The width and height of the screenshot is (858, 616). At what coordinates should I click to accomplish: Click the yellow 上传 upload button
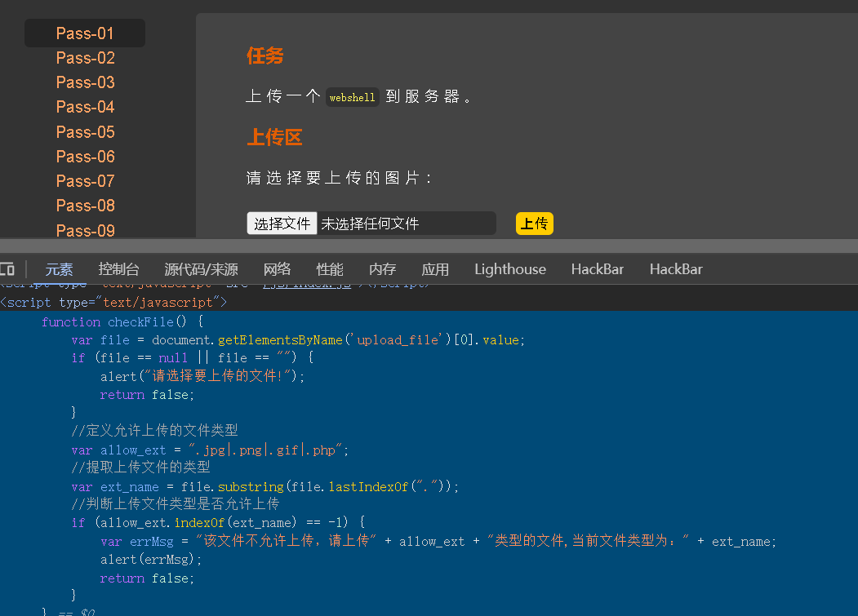(535, 224)
